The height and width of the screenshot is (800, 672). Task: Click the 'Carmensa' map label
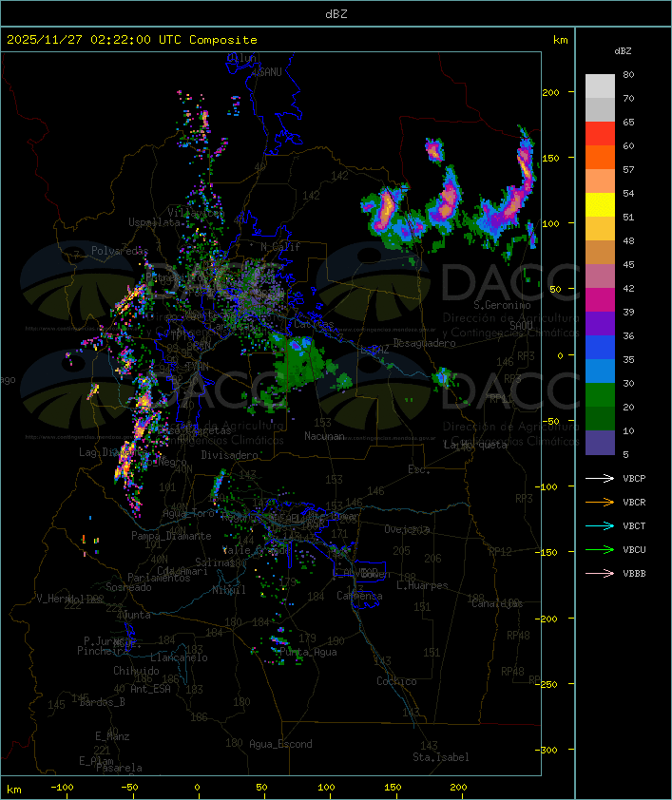[359, 596]
